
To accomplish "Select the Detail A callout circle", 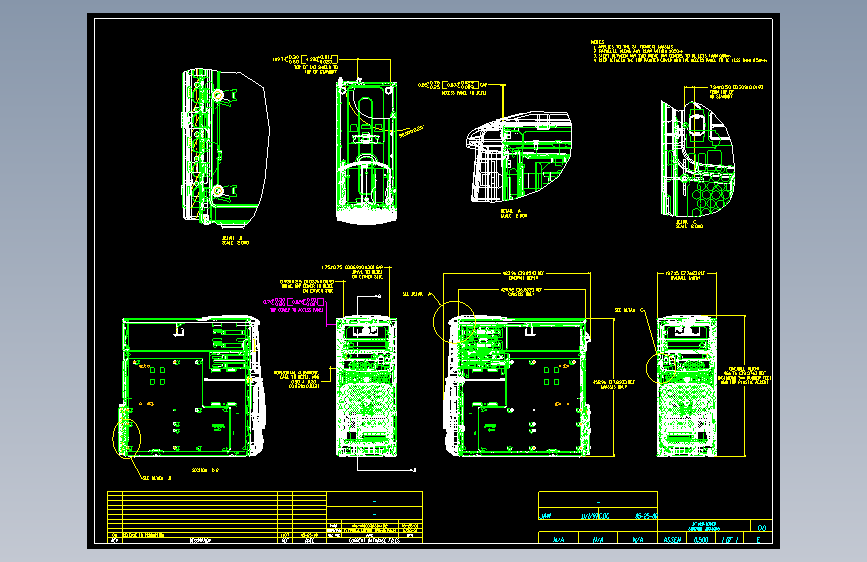I will coord(454,322).
